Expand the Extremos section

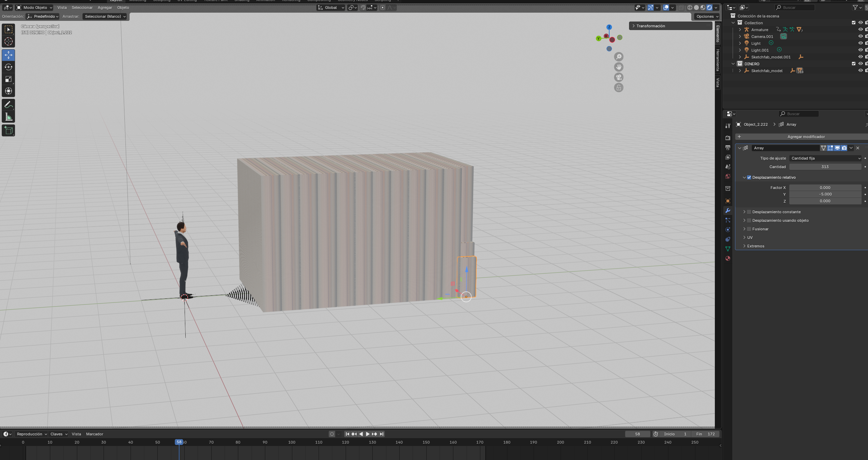coord(756,246)
